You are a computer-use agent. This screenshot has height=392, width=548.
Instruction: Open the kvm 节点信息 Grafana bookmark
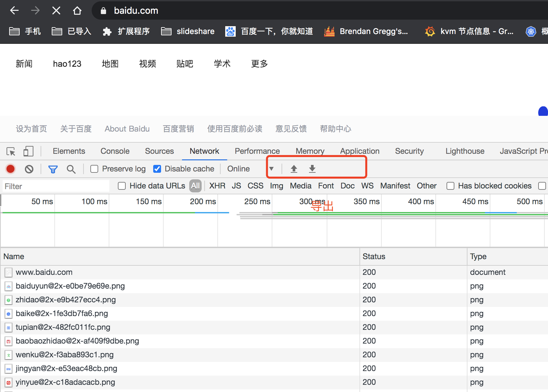[469, 31]
